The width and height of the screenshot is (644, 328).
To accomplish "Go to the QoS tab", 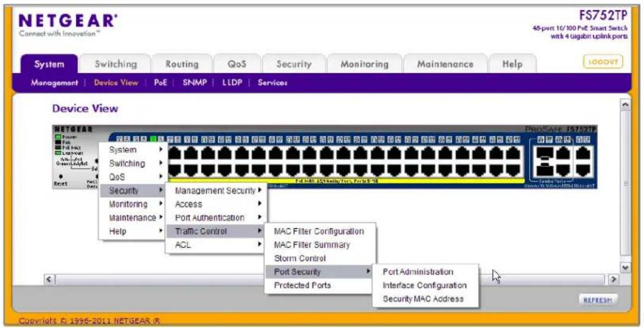I will [237, 64].
